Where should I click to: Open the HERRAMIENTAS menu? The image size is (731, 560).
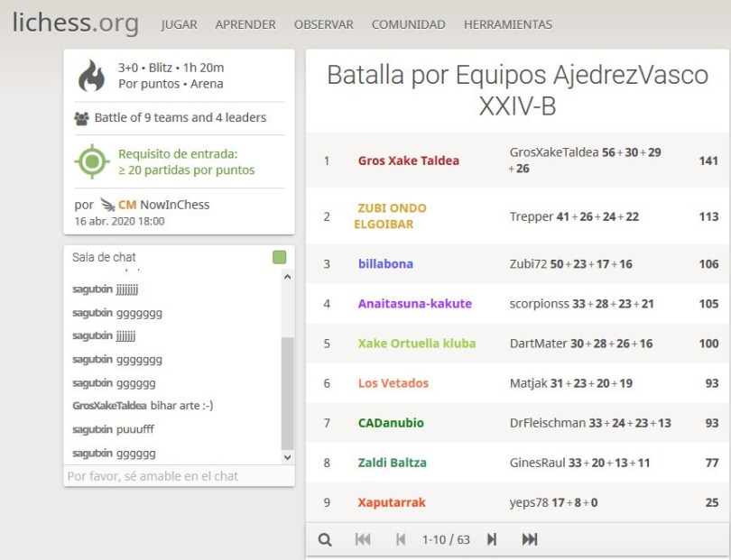pyautogui.click(x=507, y=24)
